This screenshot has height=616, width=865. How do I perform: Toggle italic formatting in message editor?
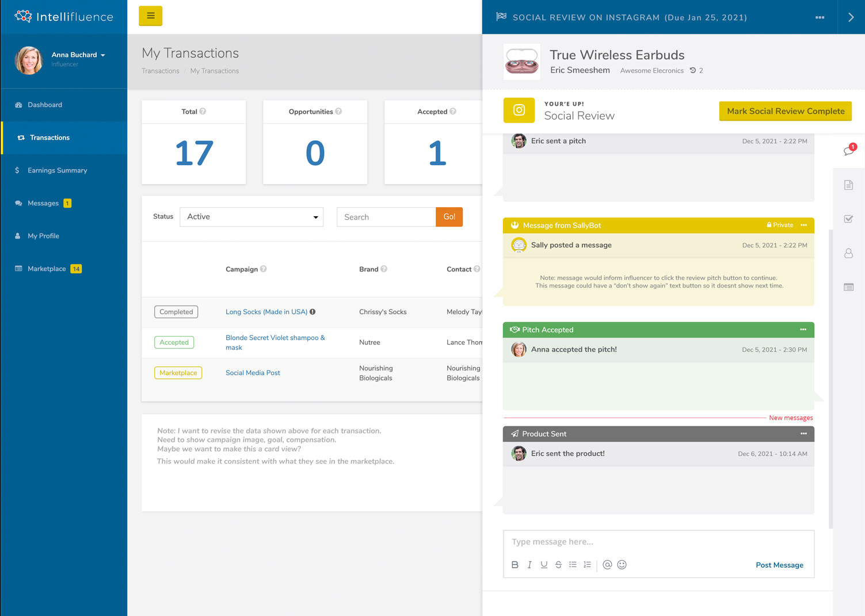[529, 565]
